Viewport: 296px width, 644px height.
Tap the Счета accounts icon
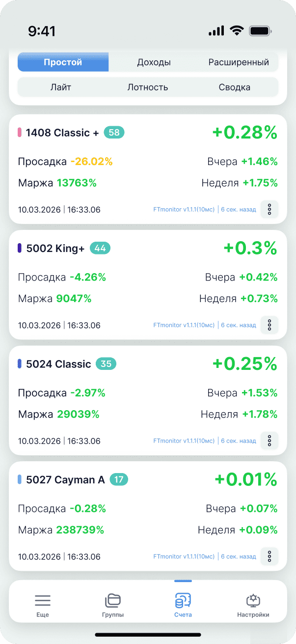click(x=183, y=600)
